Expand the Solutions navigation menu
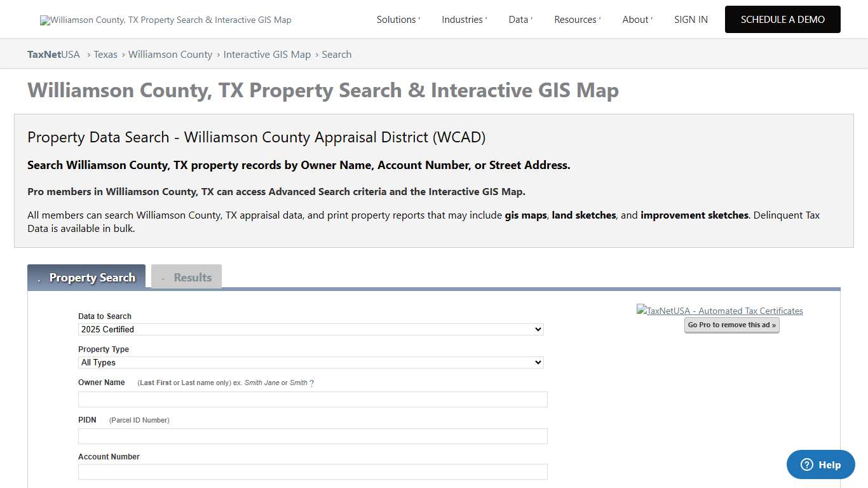The image size is (868, 488). pyautogui.click(x=397, y=20)
